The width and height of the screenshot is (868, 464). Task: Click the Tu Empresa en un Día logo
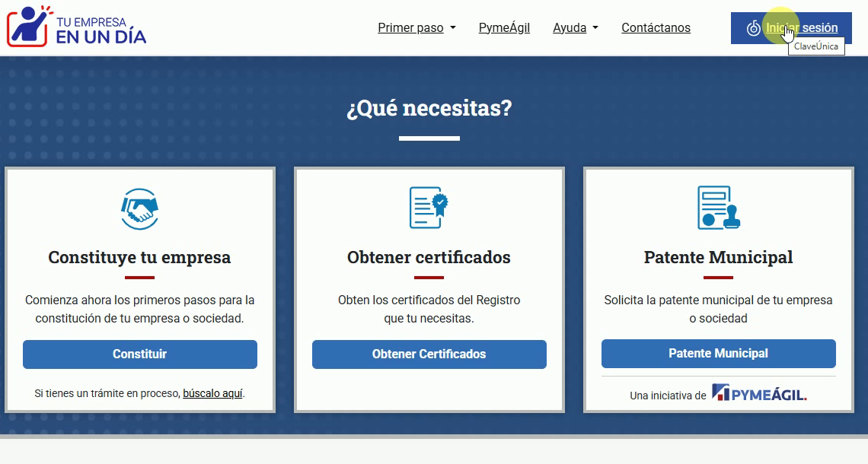(76, 27)
